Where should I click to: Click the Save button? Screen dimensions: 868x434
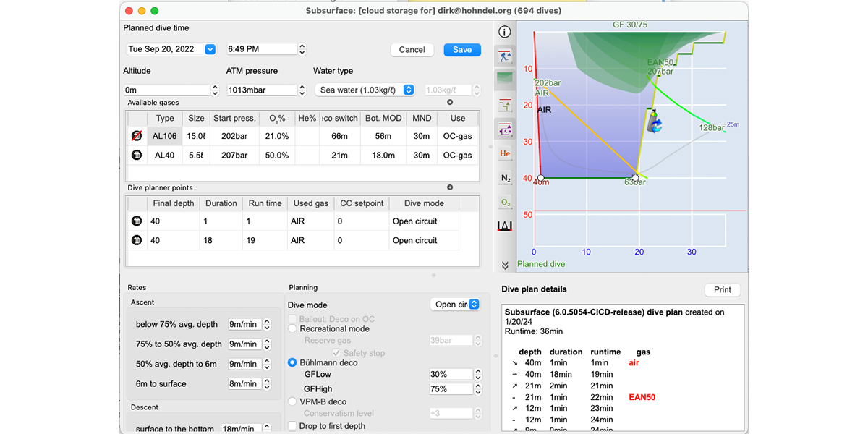(462, 50)
